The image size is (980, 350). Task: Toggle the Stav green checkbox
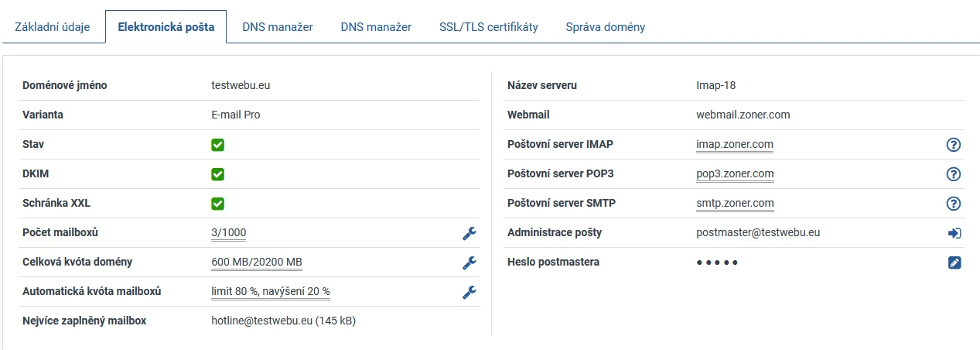[218, 145]
